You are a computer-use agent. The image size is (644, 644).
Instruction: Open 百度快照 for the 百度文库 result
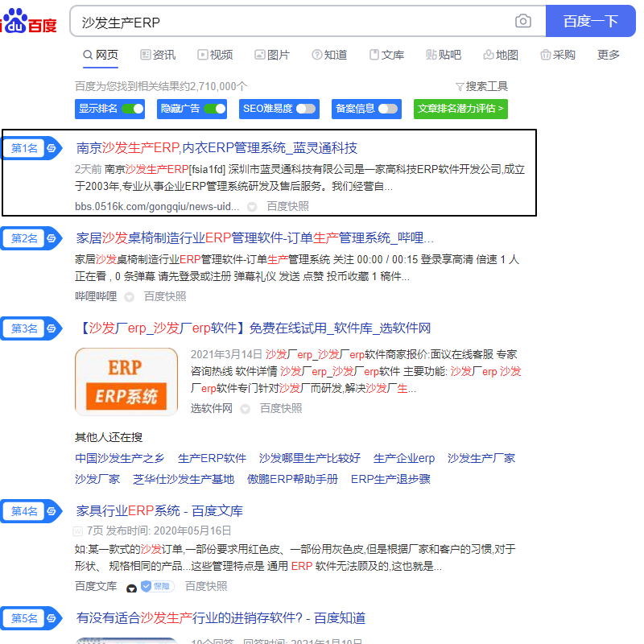tap(206, 586)
